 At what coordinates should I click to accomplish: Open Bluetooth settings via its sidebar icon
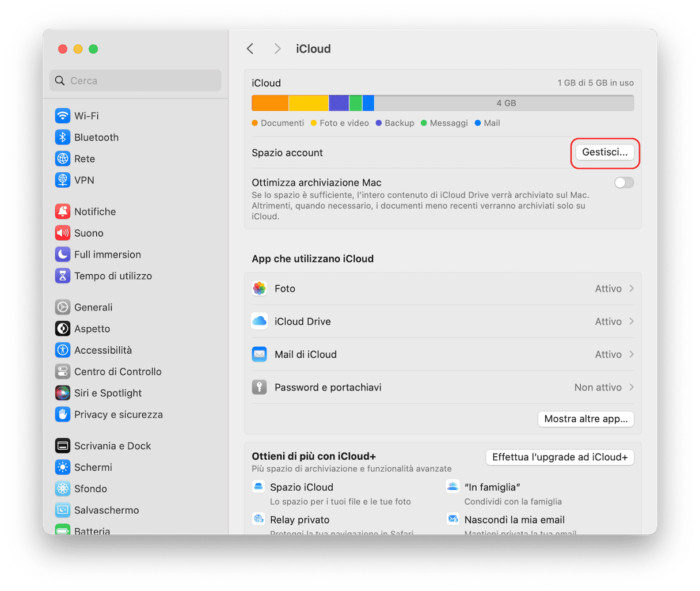(62, 137)
